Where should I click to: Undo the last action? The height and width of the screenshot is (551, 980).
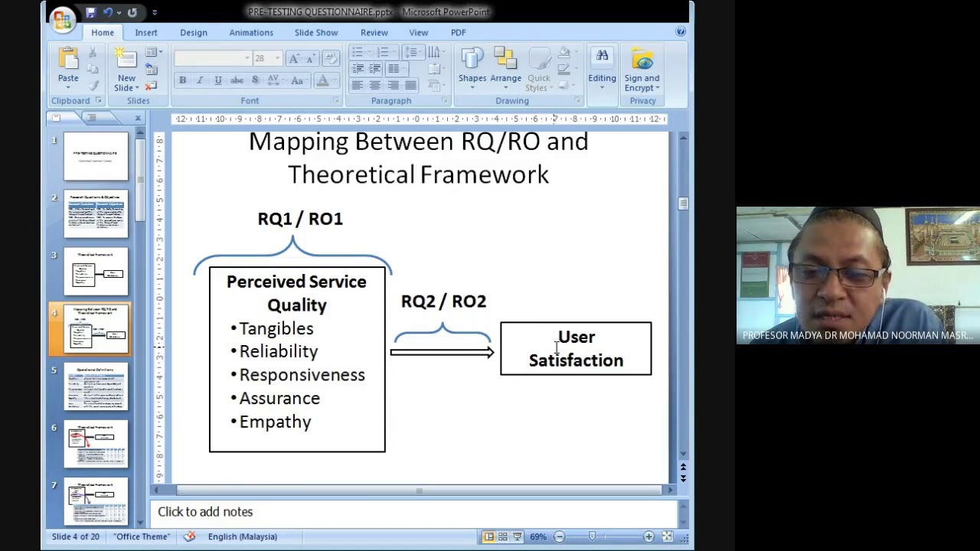point(108,12)
